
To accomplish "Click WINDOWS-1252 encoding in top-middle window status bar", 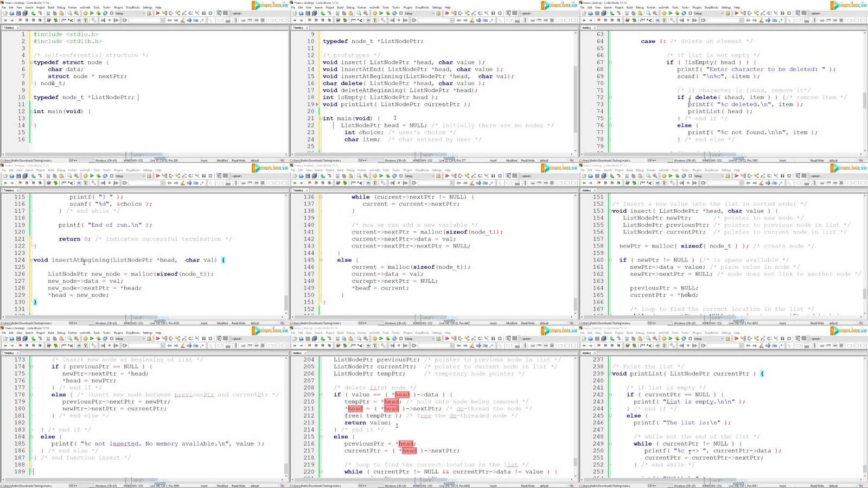I will 423,161.
